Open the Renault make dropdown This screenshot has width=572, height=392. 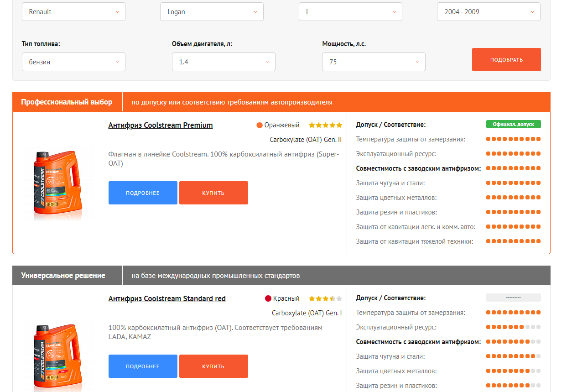point(73,12)
